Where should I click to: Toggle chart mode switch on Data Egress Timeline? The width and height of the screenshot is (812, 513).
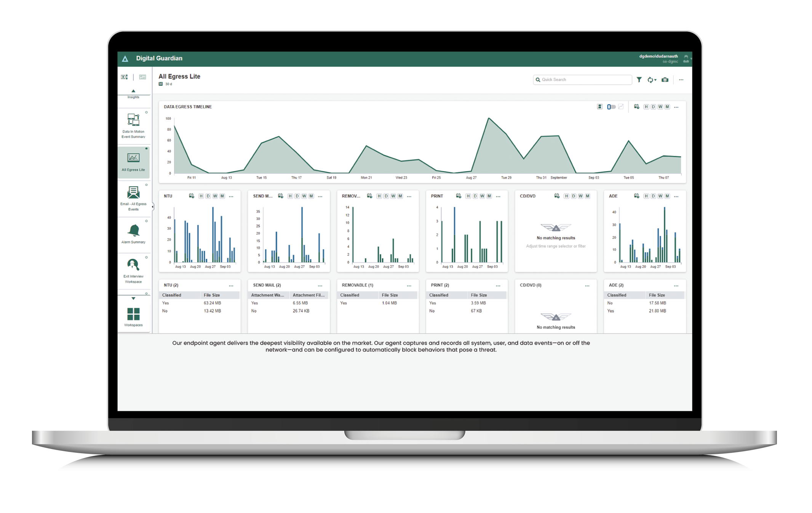611,107
